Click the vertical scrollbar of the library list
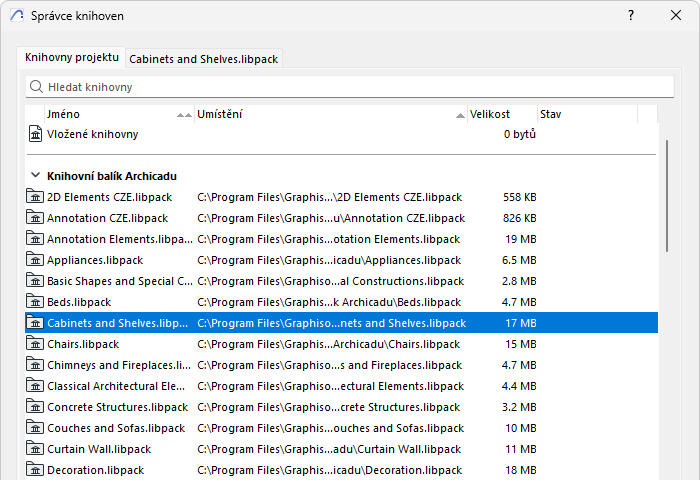700x480 pixels. 667,196
